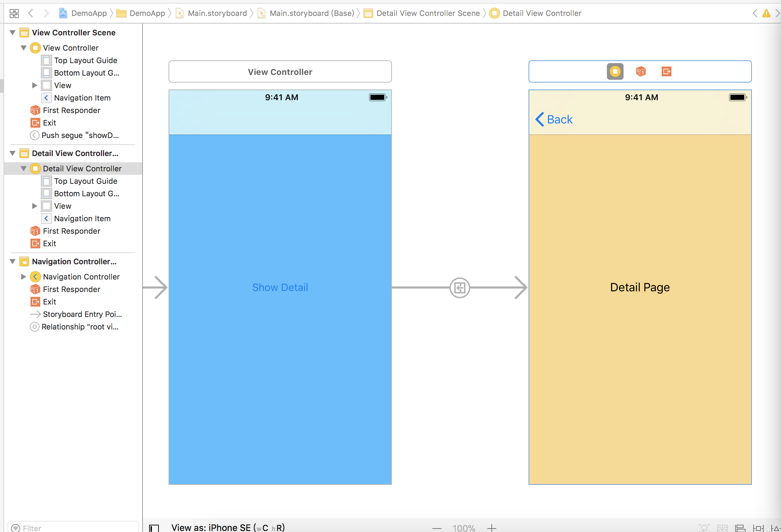This screenshot has height=532, width=781.
Task: Click the push segue icon between scenes
Action: click(x=460, y=288)
